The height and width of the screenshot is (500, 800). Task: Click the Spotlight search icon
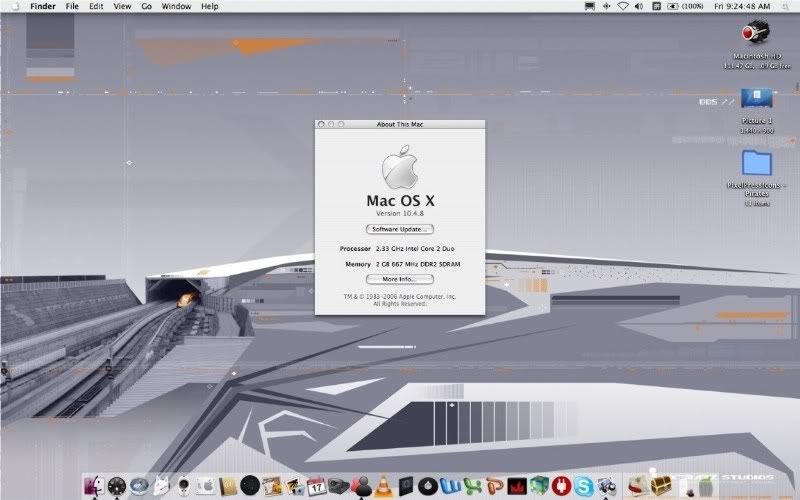click(787, 6)
